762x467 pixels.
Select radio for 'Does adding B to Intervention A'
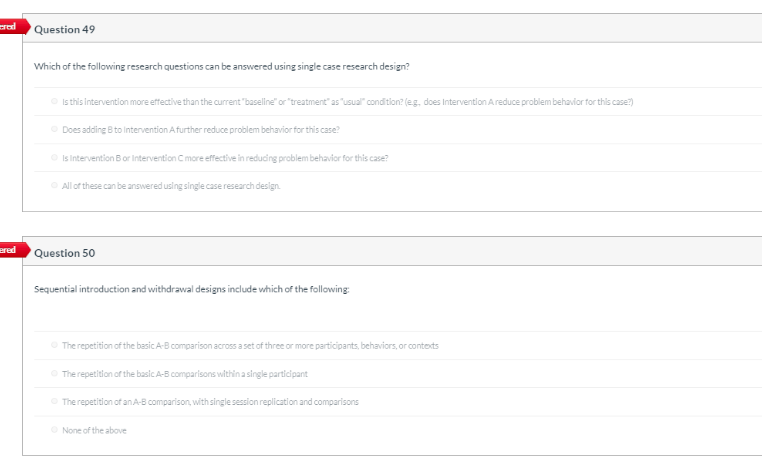(x=54, y=129)
